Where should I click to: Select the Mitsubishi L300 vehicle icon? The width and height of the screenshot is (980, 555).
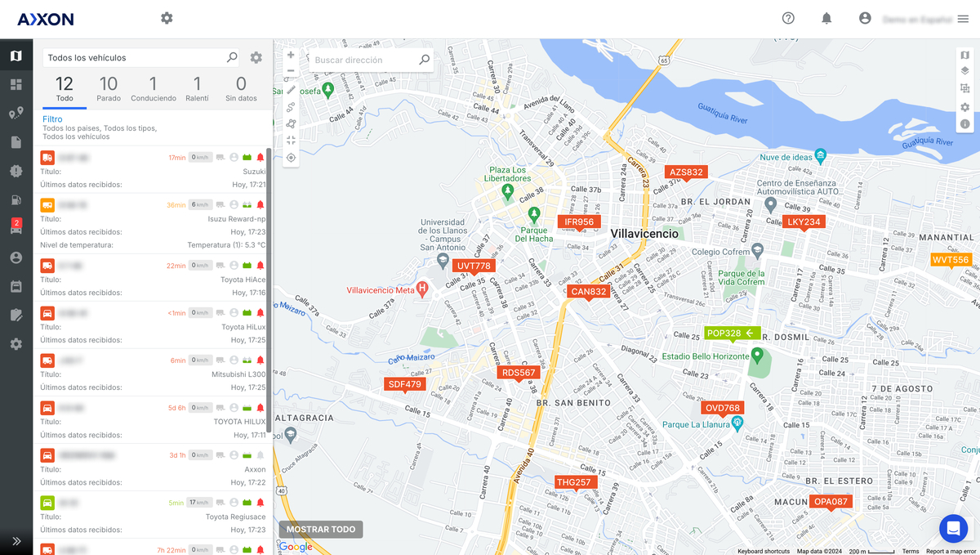point(47,360)
